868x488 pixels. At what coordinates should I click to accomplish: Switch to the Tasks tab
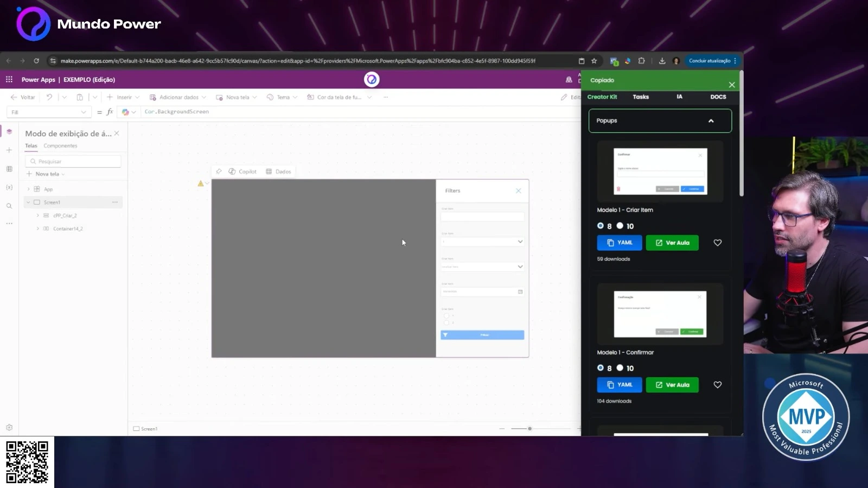[640, 97]
